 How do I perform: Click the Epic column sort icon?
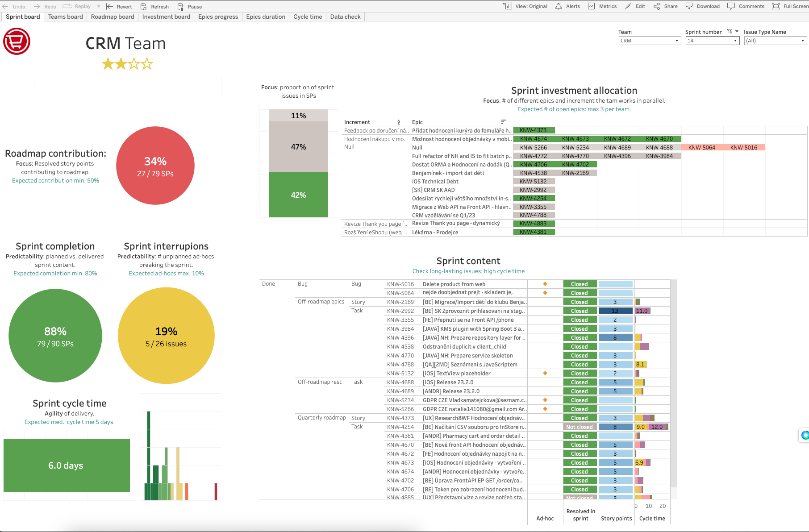click(503, 122)
